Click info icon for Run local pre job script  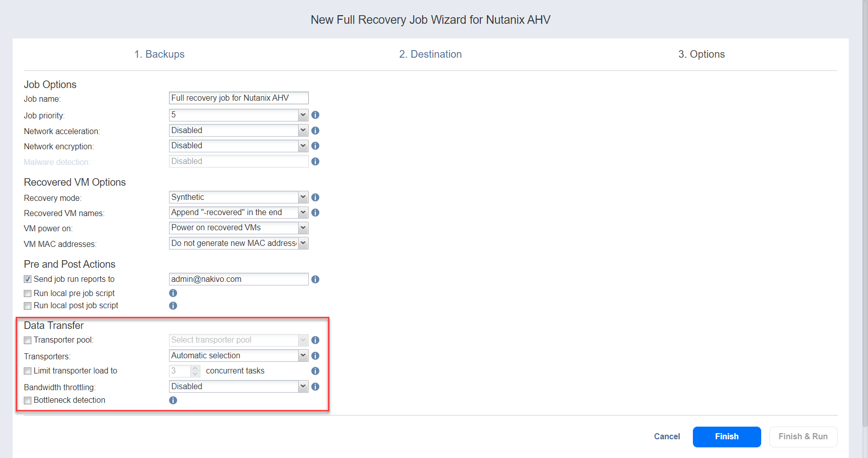pyautogui.click(x=173, y=293)
